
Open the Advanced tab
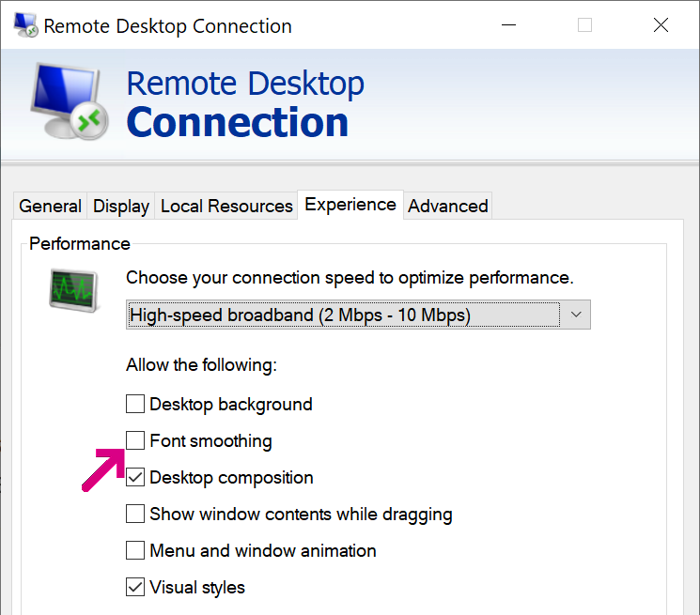click(x=447, y=206)
